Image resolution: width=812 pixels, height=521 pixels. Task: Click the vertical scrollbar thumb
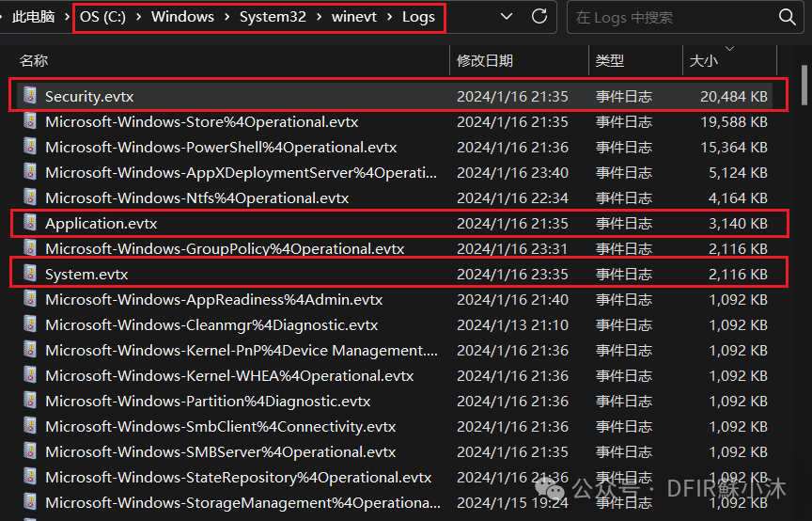(x=804, y=85)
